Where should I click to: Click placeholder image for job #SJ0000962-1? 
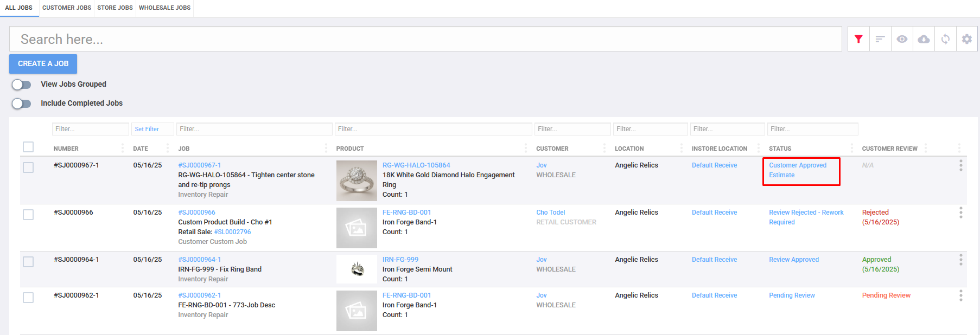click(357, 311)
